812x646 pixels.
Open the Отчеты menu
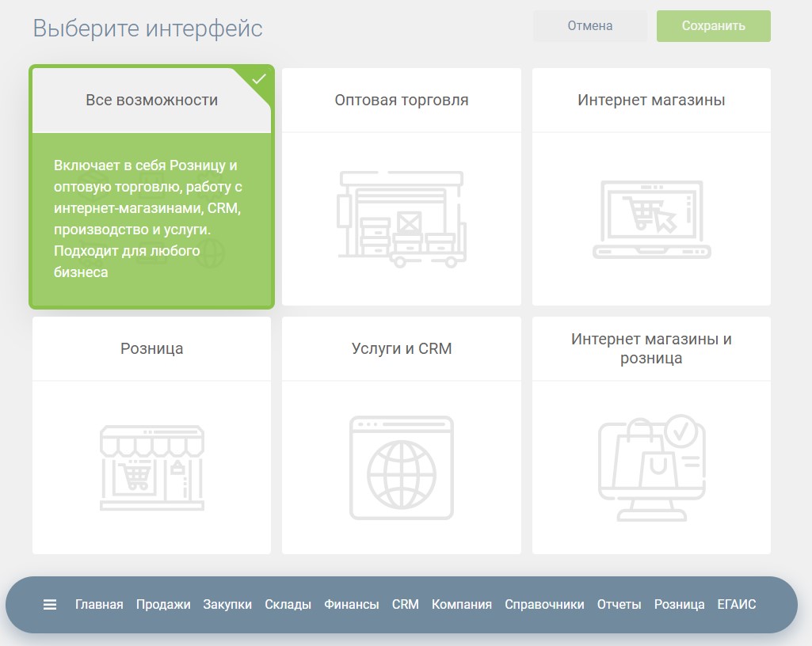[619, 604]
